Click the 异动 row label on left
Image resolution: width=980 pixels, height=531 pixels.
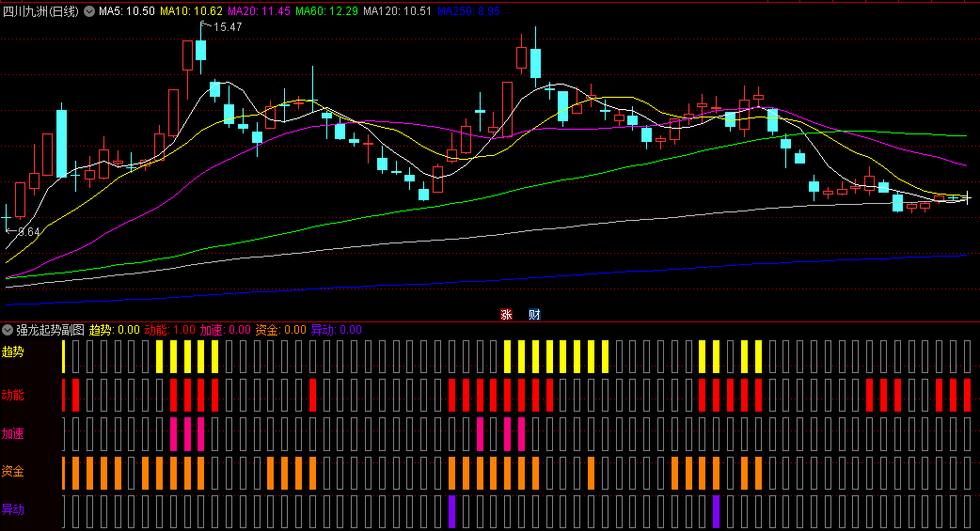(x=12, y=509)
